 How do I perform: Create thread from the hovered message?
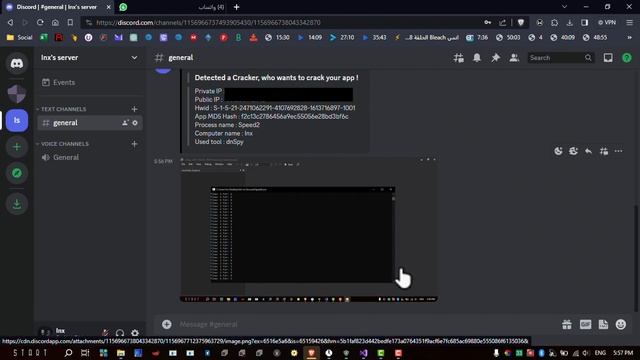pyautogui.click(x=604, y=151)
